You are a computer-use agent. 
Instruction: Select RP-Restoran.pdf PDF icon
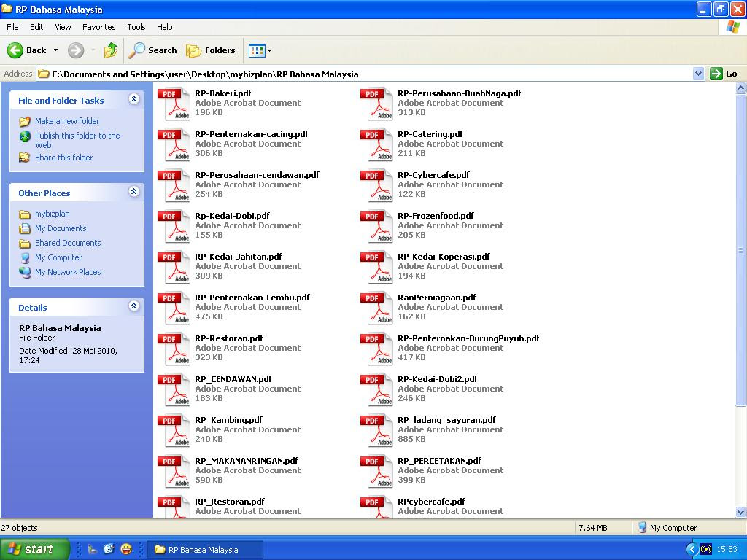click(x=174, y=349)
